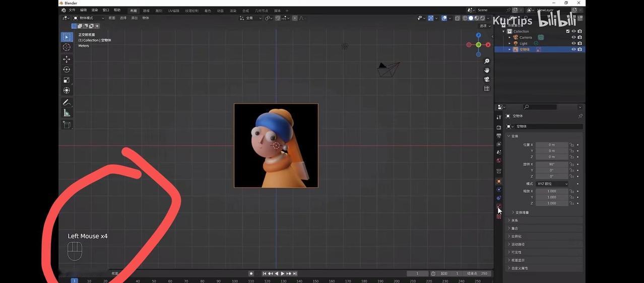The width and height of the screenshot is (644, 283).
Task: Open the 窗口 menu
Action: click(x=106, y=10)
